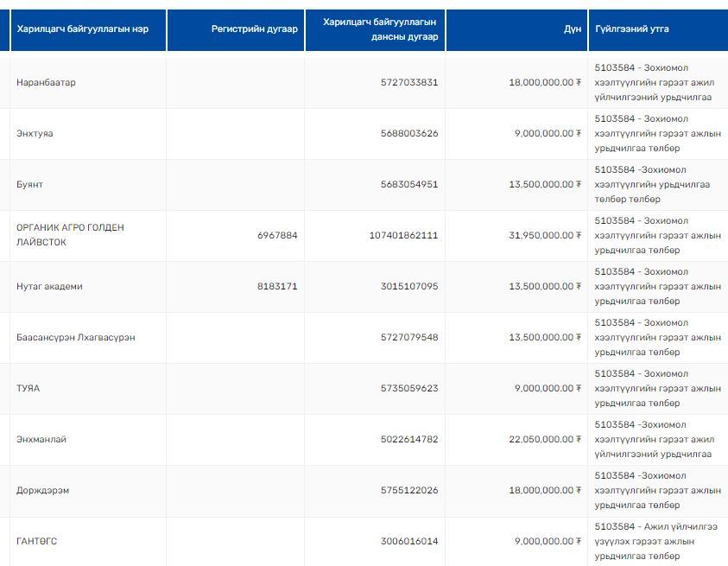The image size is (728, 566).
Task: Click registration number 8183171
Action: click(x=277, y=286)
